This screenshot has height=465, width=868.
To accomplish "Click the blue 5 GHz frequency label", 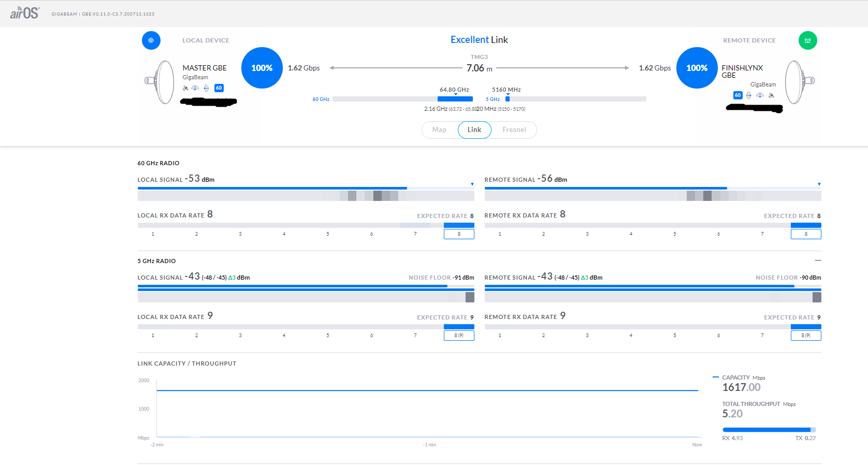I will click(x=493, y=99).
